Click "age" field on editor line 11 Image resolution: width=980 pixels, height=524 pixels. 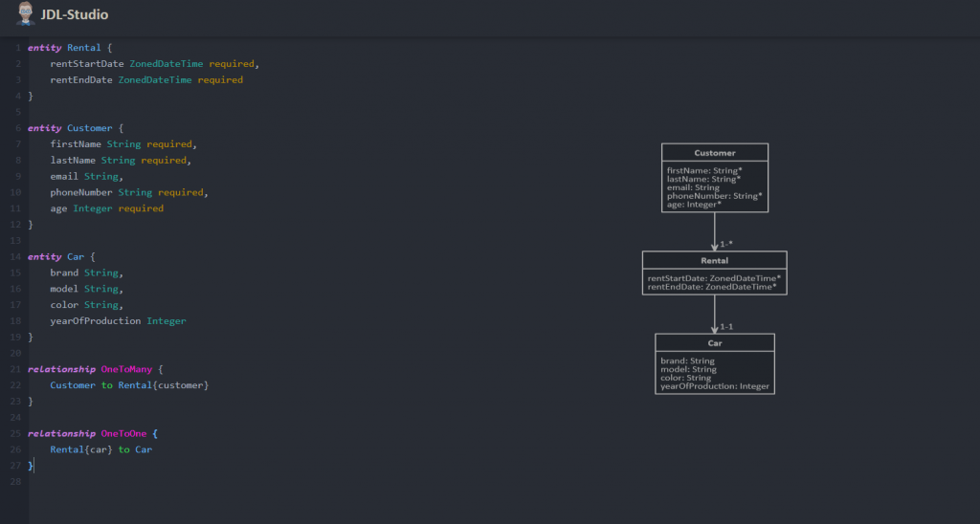tap(58, 208)
